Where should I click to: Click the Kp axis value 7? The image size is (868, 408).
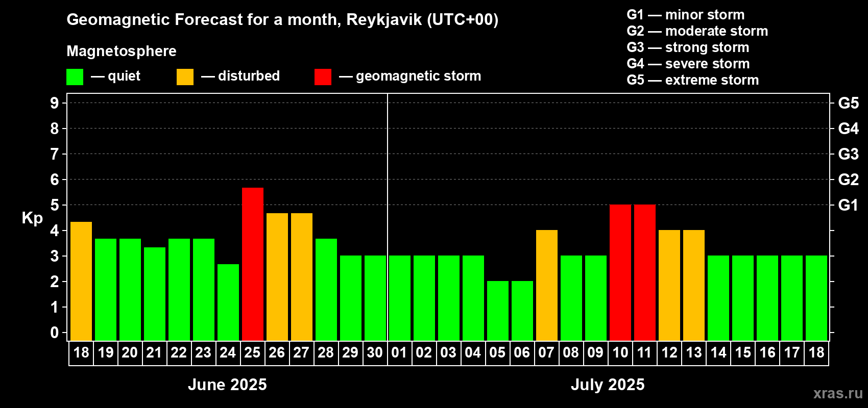55,154
